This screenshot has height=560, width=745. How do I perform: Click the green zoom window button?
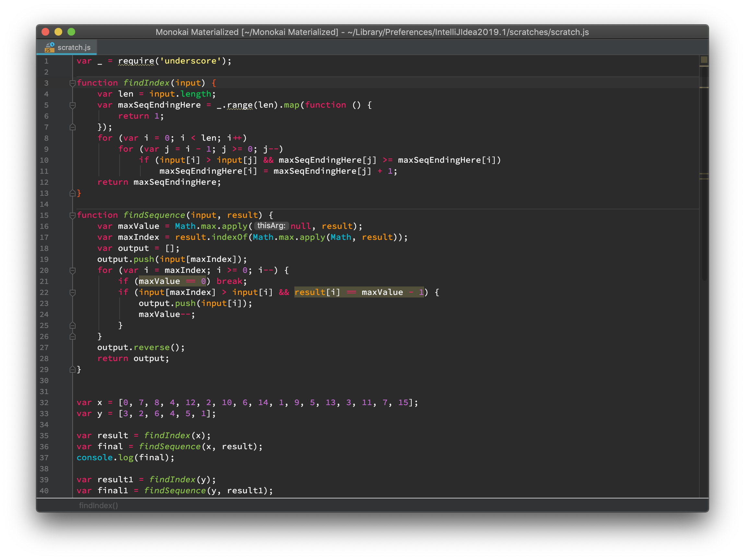71,32
